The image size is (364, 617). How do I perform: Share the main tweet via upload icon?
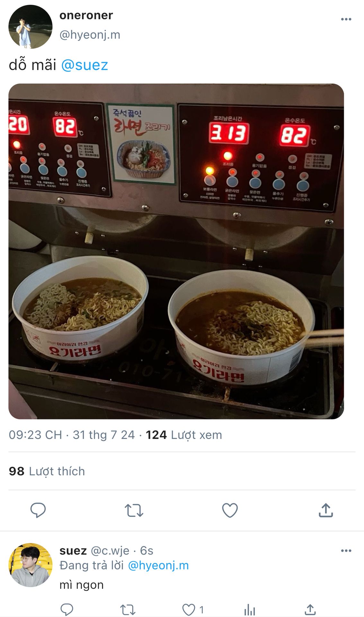(x=325, y=510)
